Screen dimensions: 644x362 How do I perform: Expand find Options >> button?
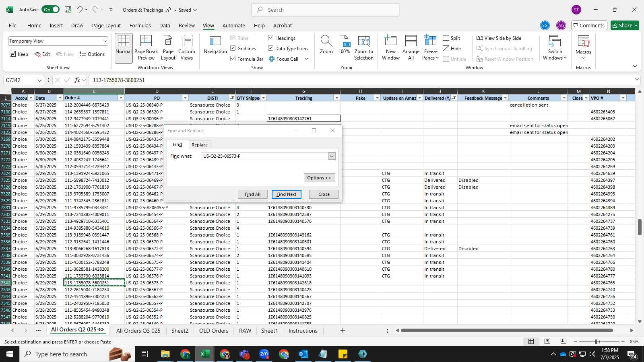[319, 178]
